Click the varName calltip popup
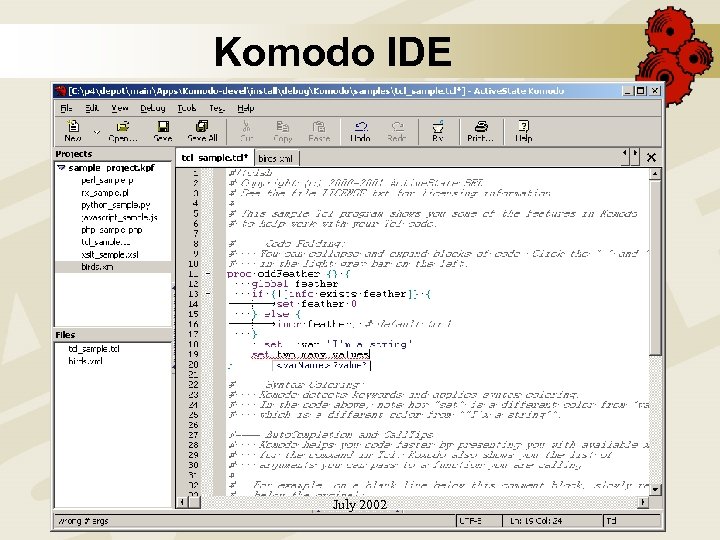The height and width of the screenshot is (540, 720). point(321,366)
